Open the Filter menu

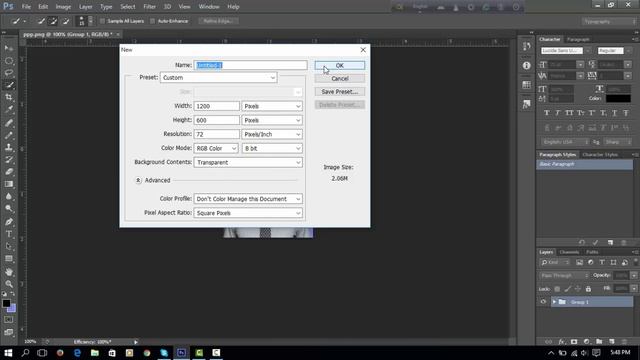tap(149, 7)
